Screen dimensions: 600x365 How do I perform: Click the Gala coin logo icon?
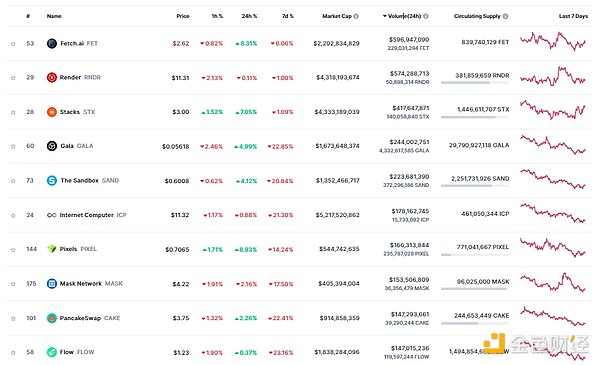click(52, 146)
